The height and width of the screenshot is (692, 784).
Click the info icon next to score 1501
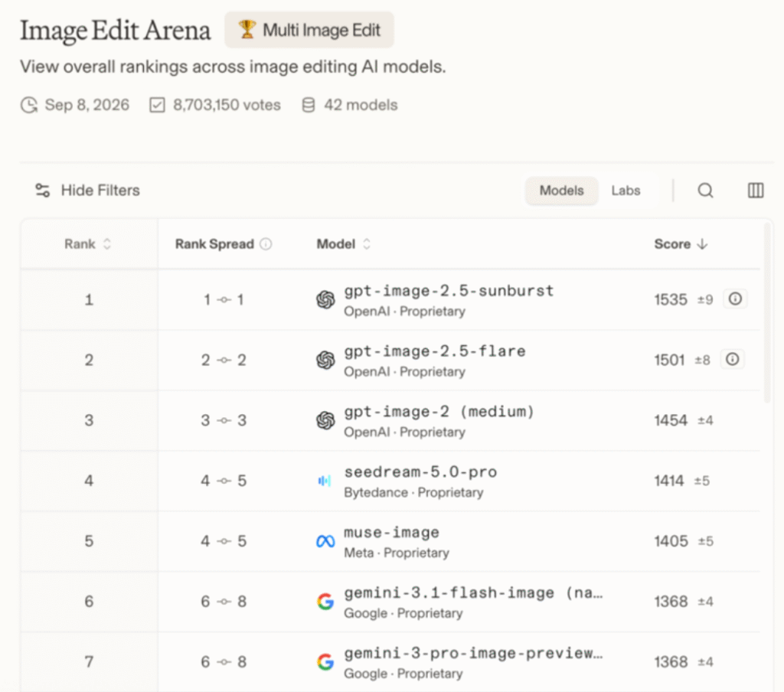click(733, 360)
